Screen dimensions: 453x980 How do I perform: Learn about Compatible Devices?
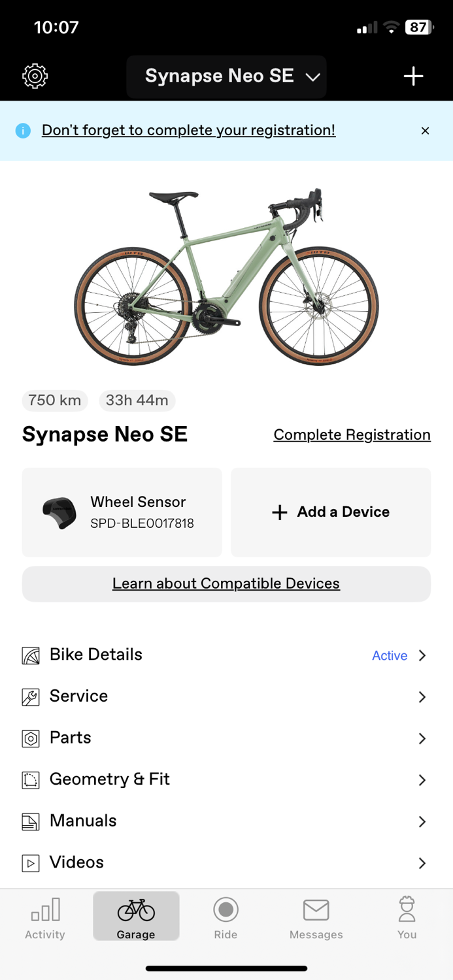click(x=226, y=583)
